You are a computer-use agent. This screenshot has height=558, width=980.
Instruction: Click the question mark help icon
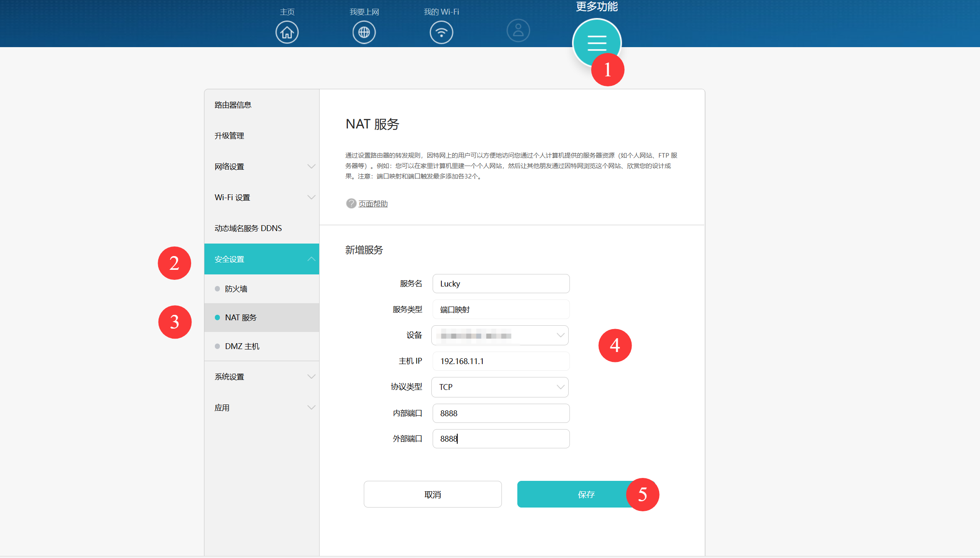click(x=351, y=204)
